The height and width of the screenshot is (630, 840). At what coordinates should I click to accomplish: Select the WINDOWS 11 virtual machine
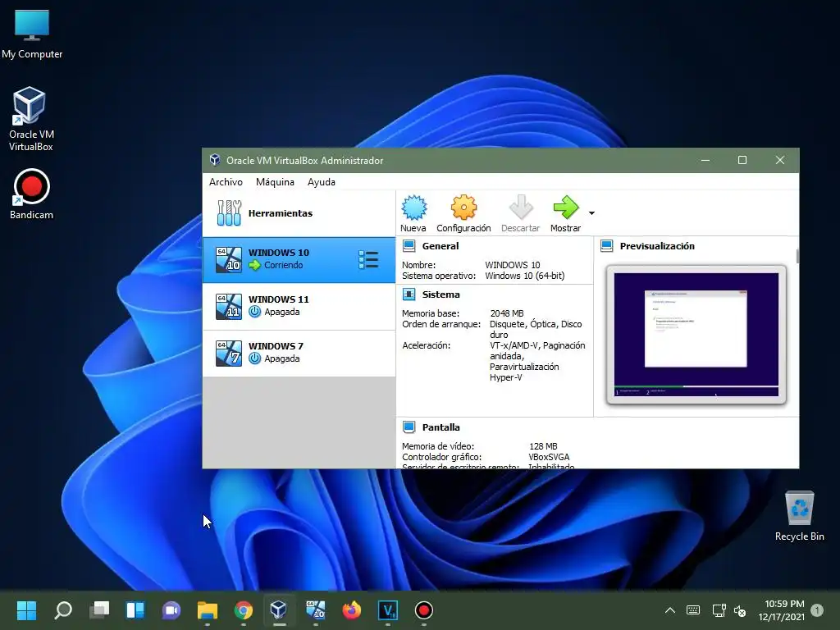click(299, 306)
